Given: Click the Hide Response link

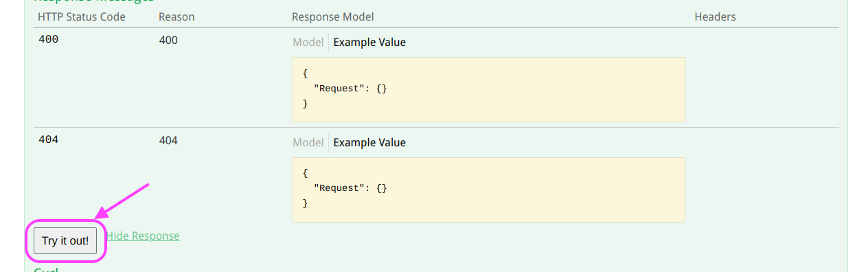Looking at the screenshot, I should [143, 236].
